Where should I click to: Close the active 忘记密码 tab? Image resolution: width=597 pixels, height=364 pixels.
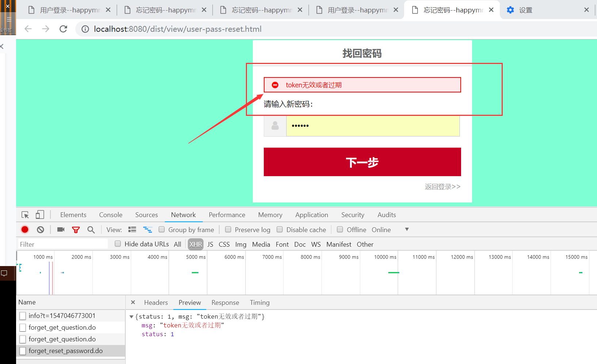491,10
